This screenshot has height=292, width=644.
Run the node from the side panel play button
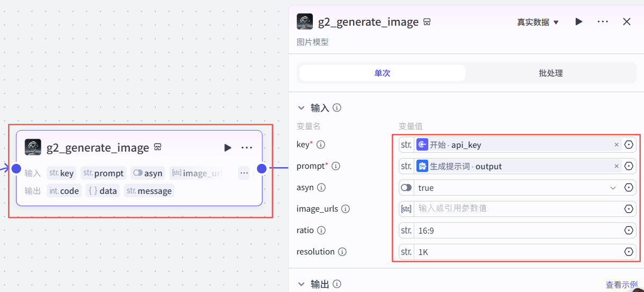pos(579,21)
